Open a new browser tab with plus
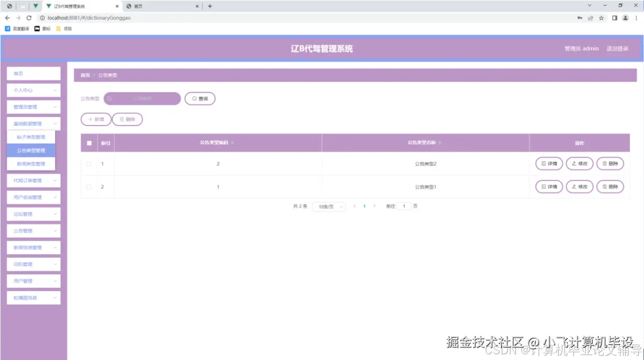 (x=210, y=6)
